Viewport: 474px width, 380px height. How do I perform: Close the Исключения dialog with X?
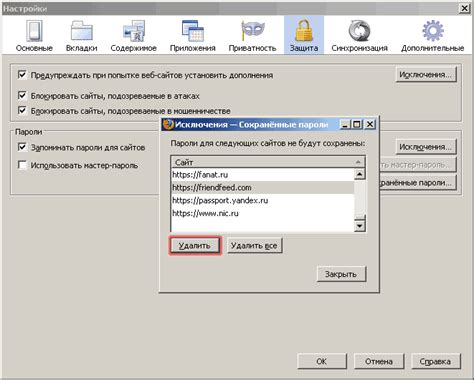[370, 124]
